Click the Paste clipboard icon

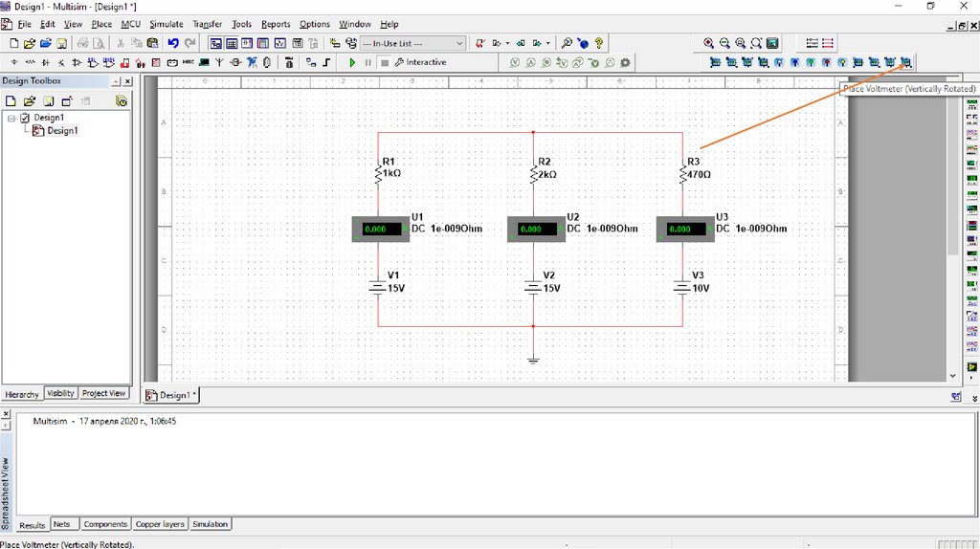[x=152, y=43]
